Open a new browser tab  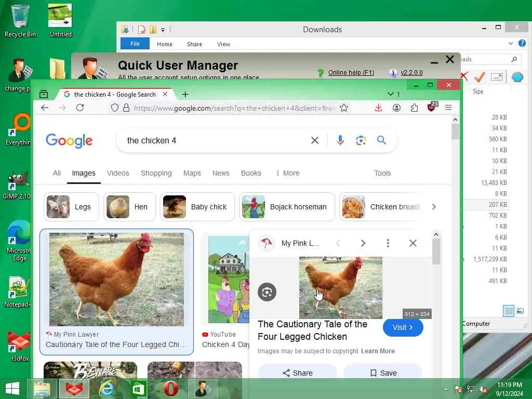coord(185,95)
